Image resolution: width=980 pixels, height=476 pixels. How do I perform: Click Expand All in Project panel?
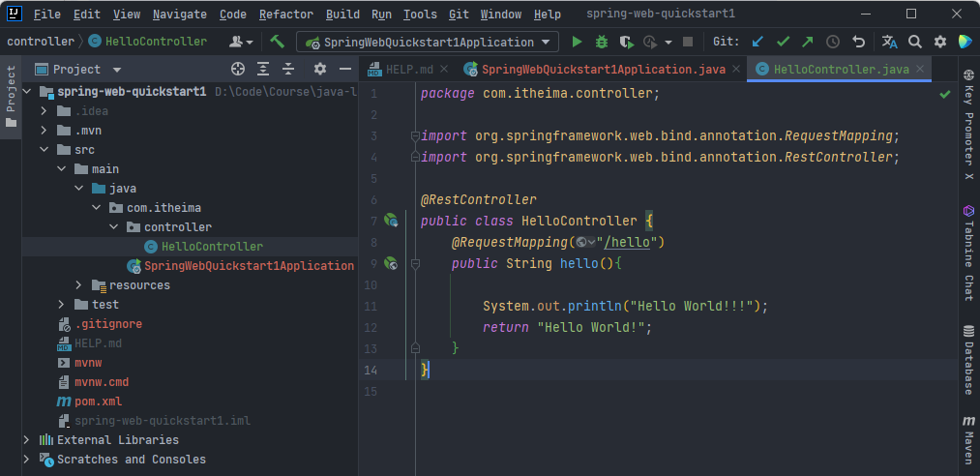tap(264, 69)
